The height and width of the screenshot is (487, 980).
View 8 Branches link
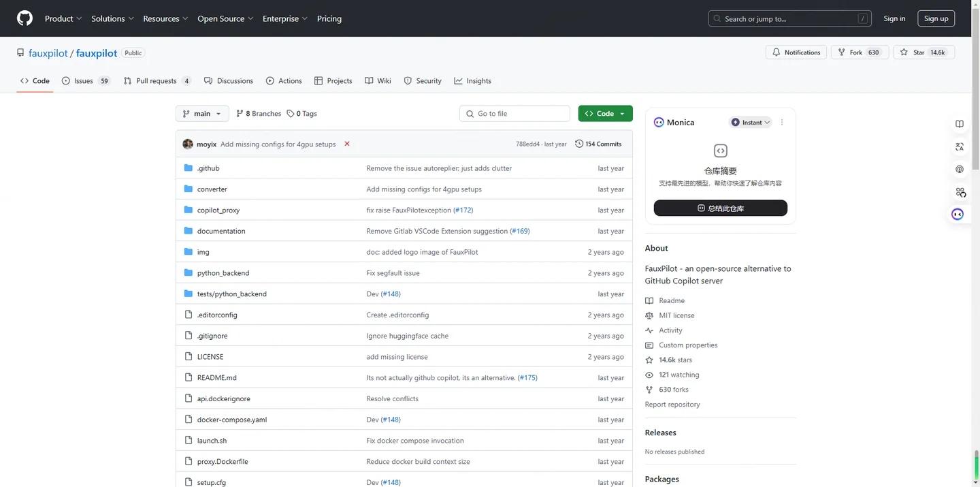[259, 114]
